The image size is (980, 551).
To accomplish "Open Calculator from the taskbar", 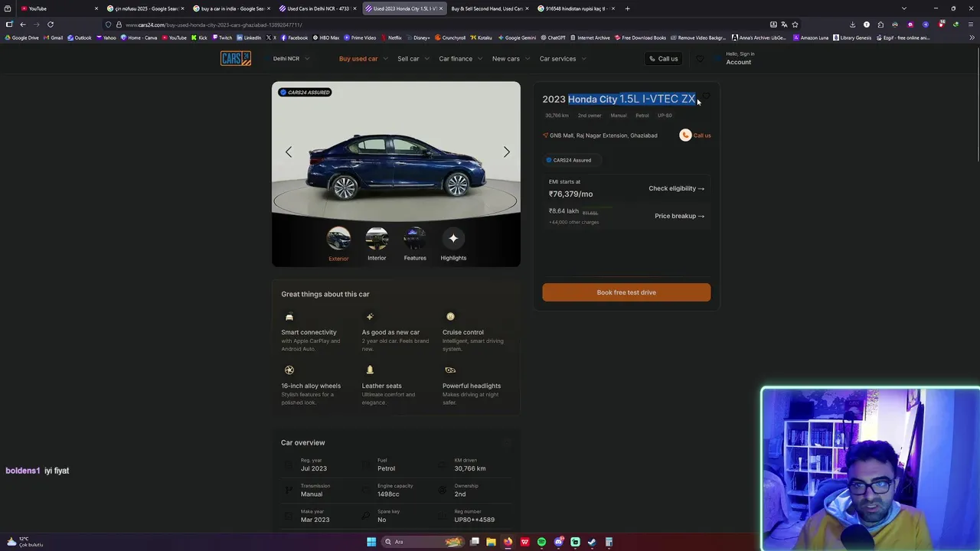I will click(609, 542).
